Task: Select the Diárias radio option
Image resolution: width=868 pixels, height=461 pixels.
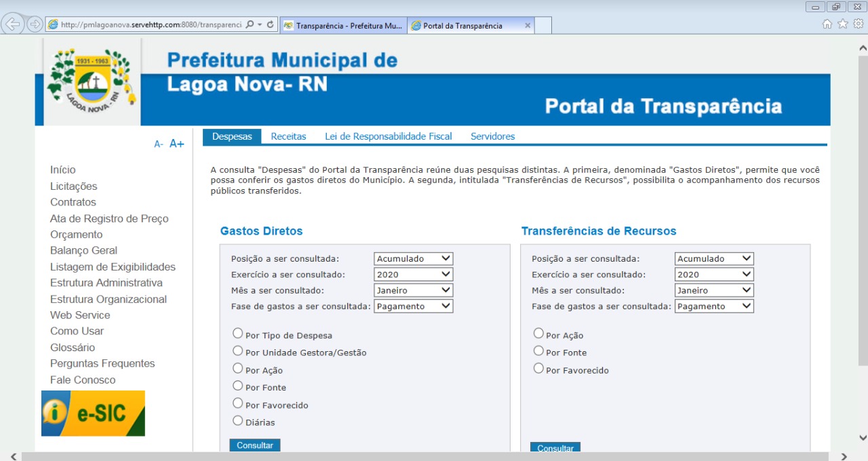Action: pos(237,420)
